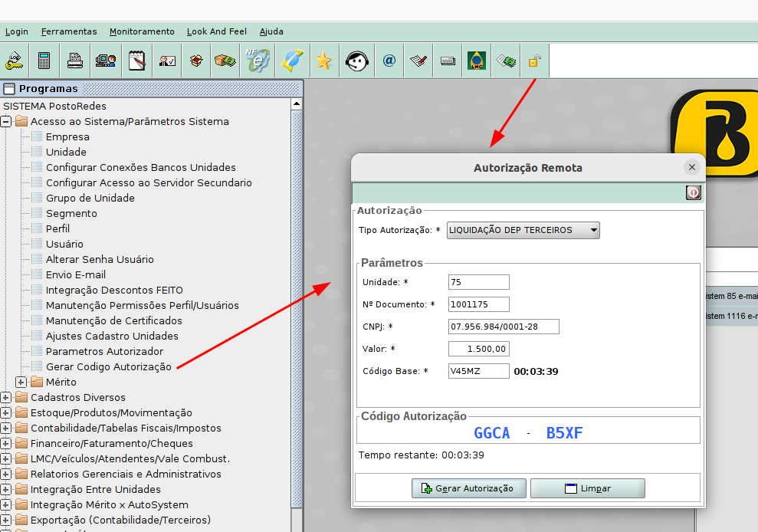Click the yellow star favorites icon

(x=323, y=61)
